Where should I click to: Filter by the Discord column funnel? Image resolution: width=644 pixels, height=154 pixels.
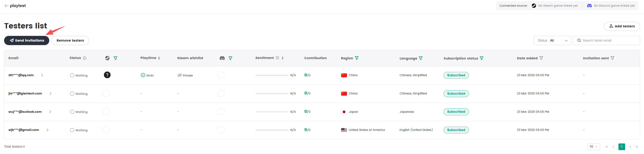point(230,58)
